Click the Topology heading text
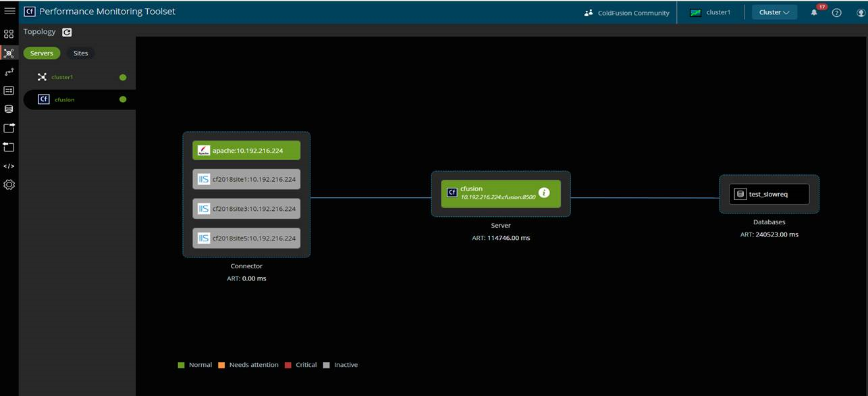This screenshot has height=396, width=868. (40, 32)
